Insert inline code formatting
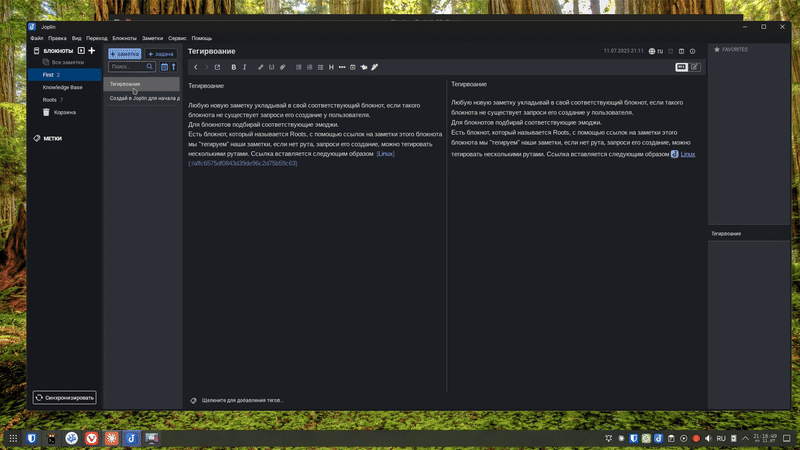Image resolution: width=800 pixels, height=450 pixels. 271,67
